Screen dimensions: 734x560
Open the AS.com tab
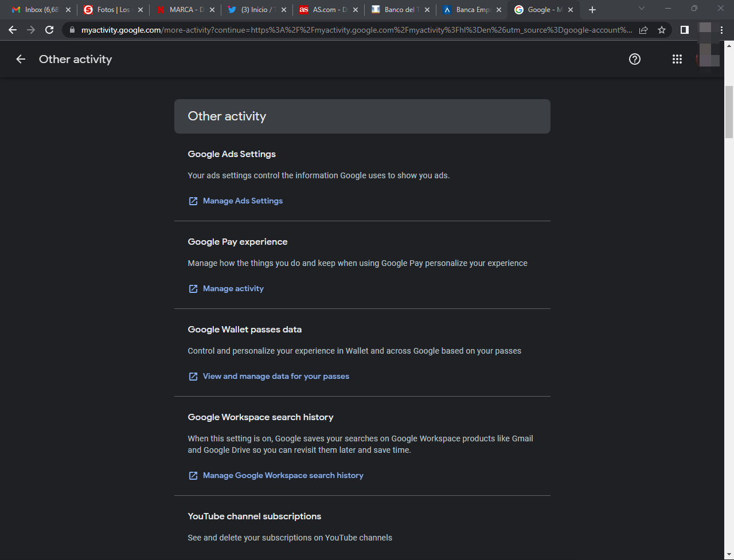pos(326,10)
